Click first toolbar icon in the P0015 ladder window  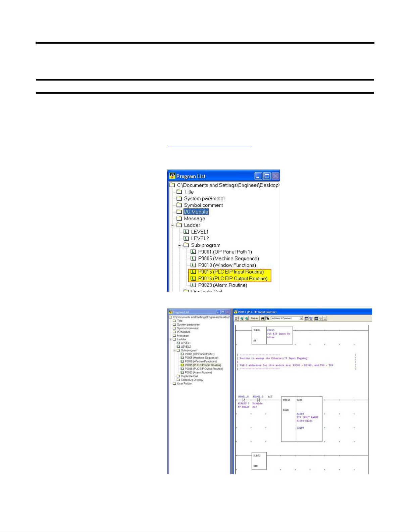click(237, 318)
